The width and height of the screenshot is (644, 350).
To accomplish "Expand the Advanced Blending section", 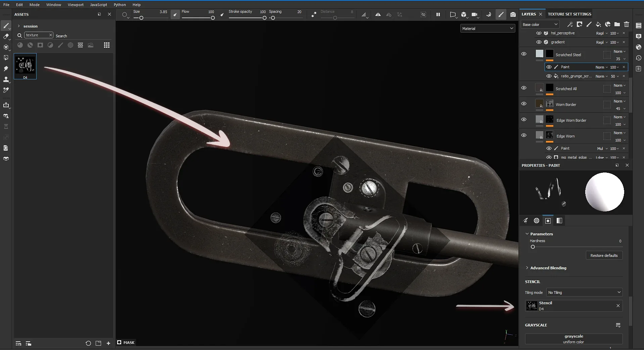I will (548, 268).
